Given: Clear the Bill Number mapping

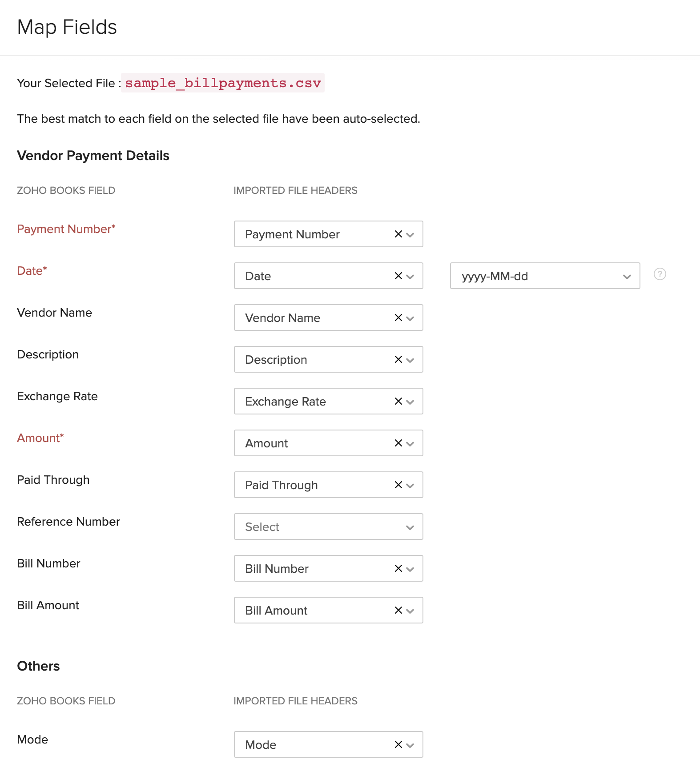Looking at the screenshot, I should [398, 568].
